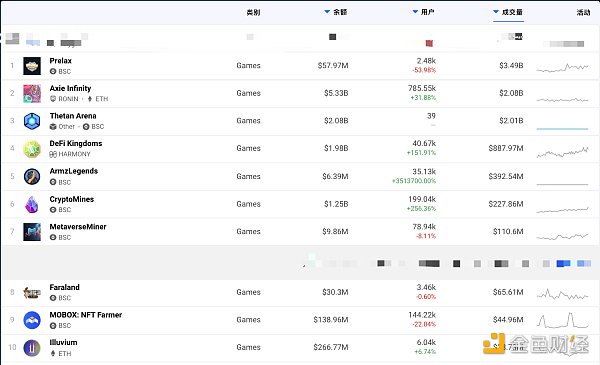The width and height of the screenshot is (600, 365).
Task: View the DeFi Kingdoms activity sparkline chart
Action: [562, 152]
